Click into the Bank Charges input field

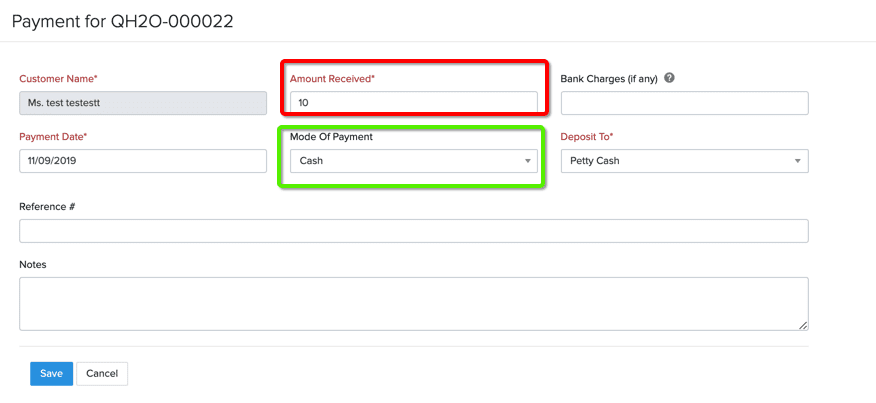pos(684,103)
